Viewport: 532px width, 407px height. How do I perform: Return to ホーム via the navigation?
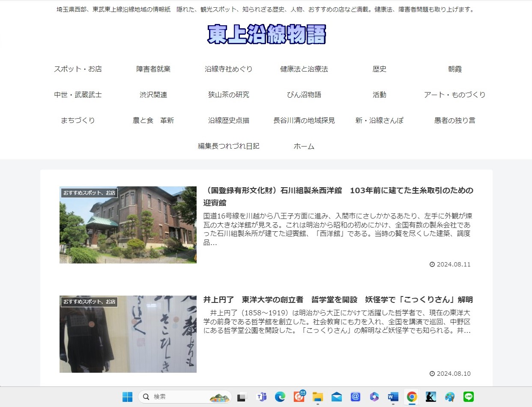click(304, 146)
